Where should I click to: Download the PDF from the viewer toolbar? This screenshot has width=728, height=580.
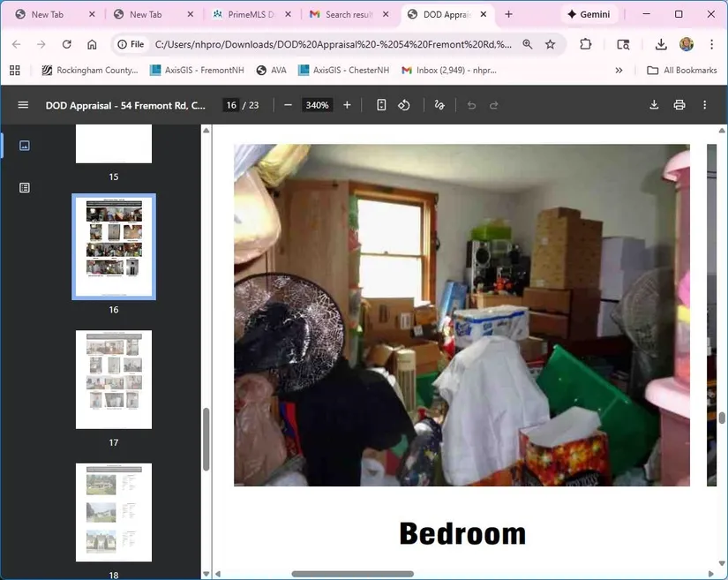(654, 105)
